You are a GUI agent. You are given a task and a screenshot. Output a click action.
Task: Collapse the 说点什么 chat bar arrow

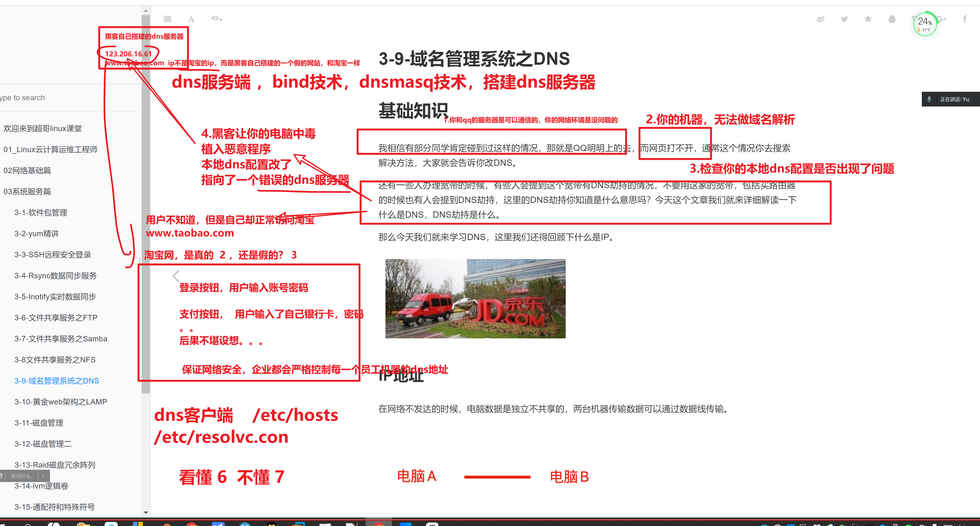(43, 475)
